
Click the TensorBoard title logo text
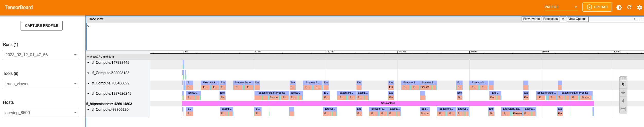(x=19, y=7)
